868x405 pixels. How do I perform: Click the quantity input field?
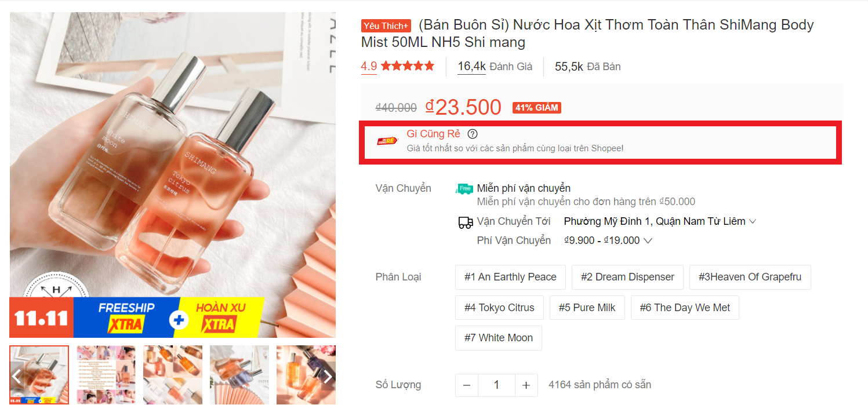point(496,385)
